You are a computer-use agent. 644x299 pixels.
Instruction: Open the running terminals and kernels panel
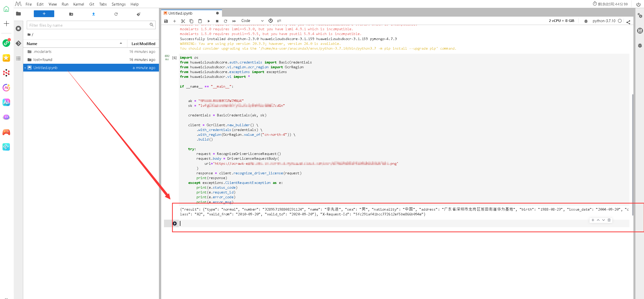point(18,28)
